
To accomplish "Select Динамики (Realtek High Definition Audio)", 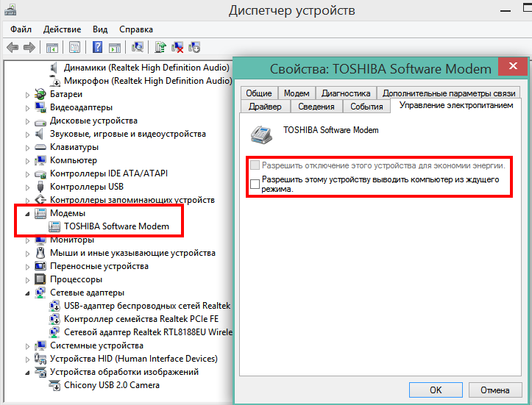I will point(147,68).
